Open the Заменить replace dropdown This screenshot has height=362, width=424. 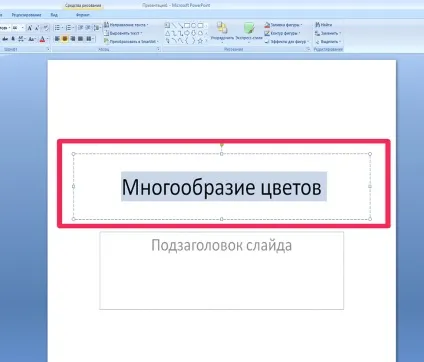click(328, 33)
